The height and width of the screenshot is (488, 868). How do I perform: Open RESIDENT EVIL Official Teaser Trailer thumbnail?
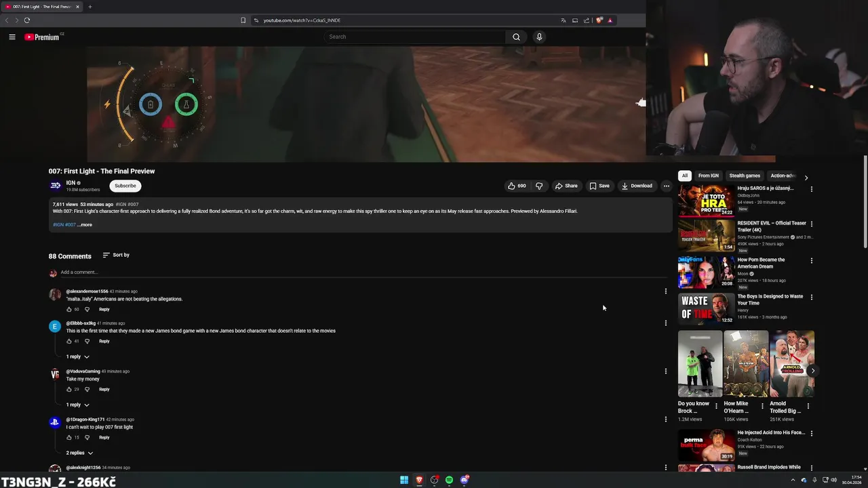(x=706, y=236)
